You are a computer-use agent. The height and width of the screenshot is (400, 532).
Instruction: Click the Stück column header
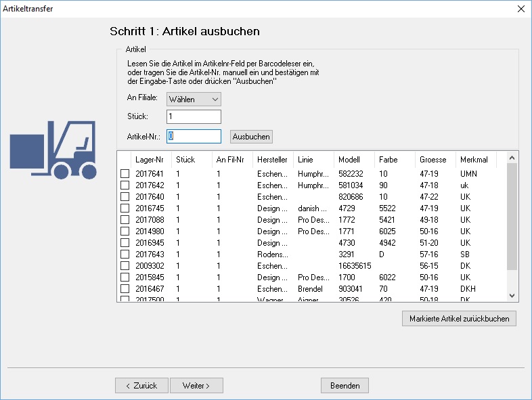[192, 160]
